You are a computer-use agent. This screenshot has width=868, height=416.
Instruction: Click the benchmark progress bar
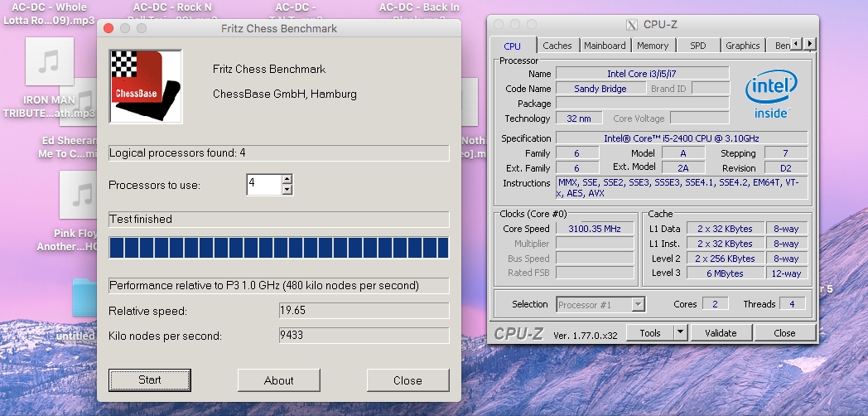point(279,248)
